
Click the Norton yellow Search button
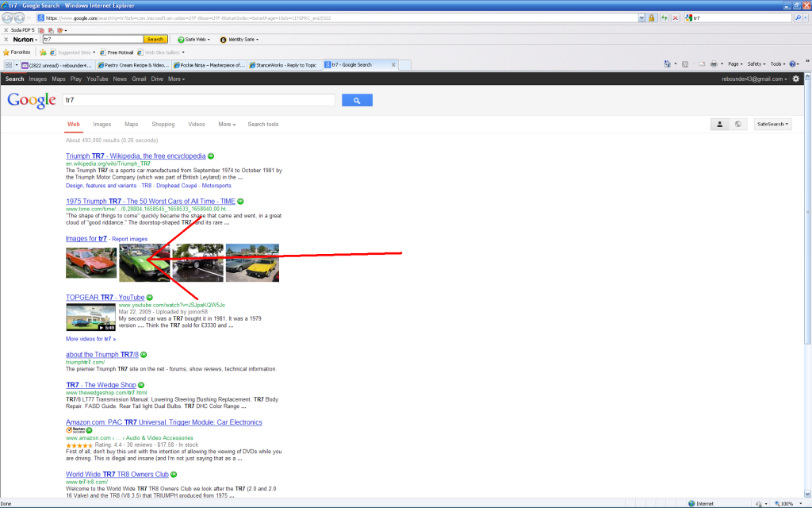(x=155, y=40)
